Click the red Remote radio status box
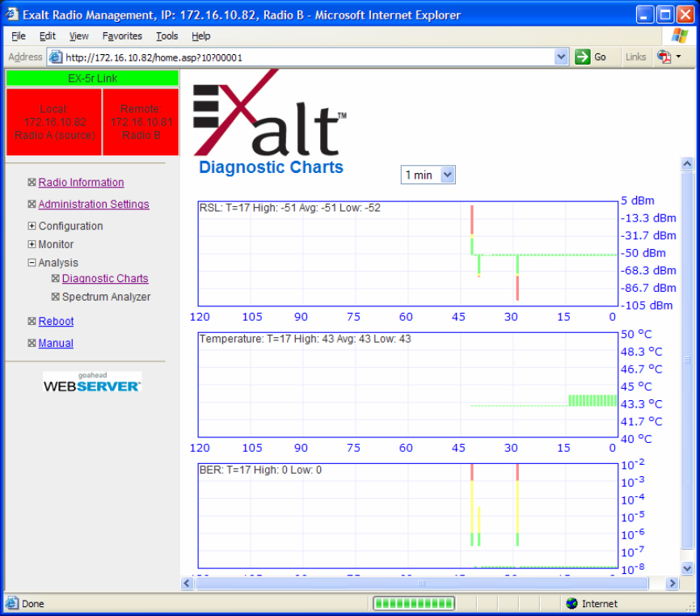700x616 pixels. pyautogui.click(x=141, y=122)
